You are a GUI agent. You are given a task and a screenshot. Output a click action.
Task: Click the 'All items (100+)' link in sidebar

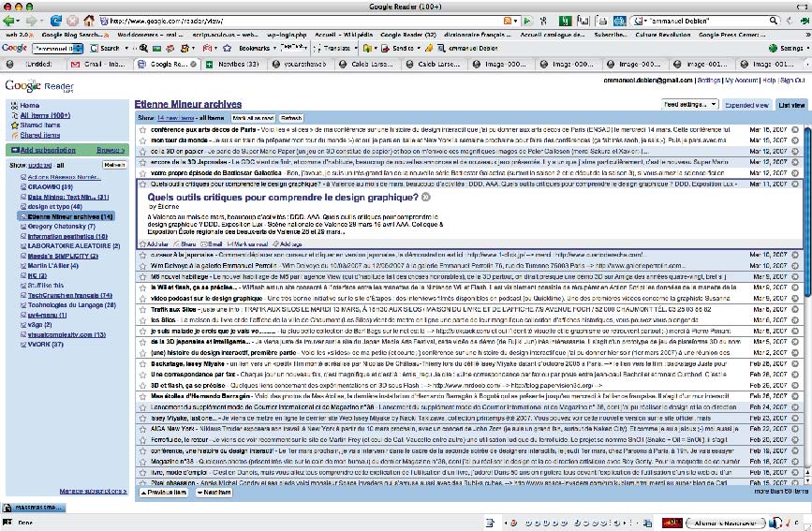click(45, 115)
